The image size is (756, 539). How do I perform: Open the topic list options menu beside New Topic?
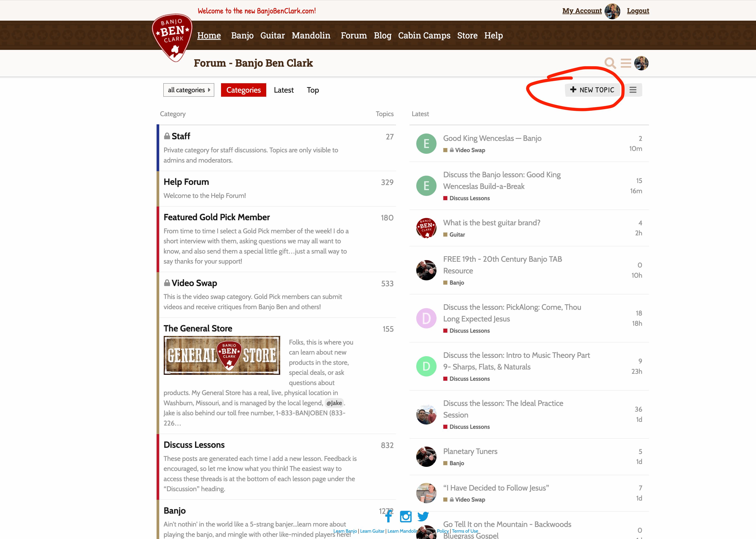click(633, 90)
